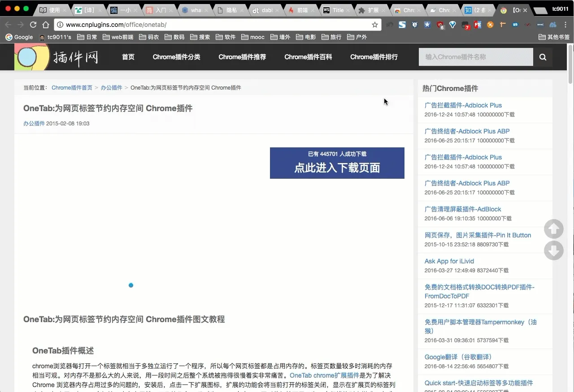Click the site search magnifier icon
574x392 pixels.
(x=543, y=57)
